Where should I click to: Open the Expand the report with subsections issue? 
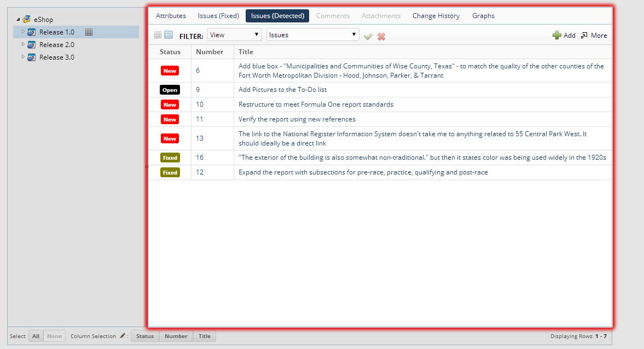click(x=363, y=172)
